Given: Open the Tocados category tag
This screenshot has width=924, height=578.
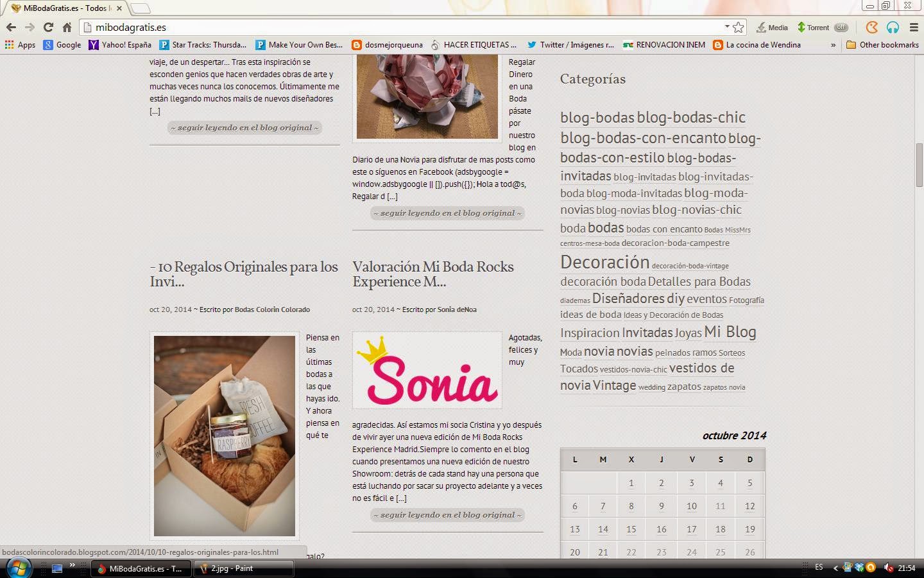Looking at the screenshot, I should click(579, 369).
